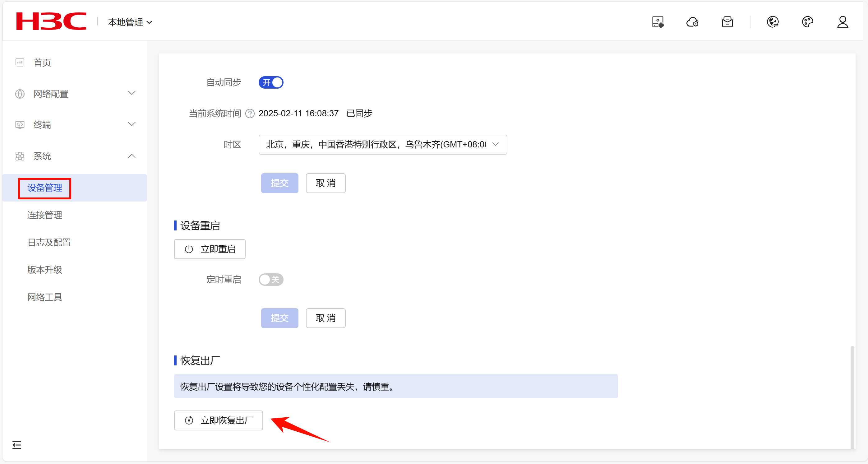Click the page vertical scrollbar
868x464 pixels.
click(852, 397)
